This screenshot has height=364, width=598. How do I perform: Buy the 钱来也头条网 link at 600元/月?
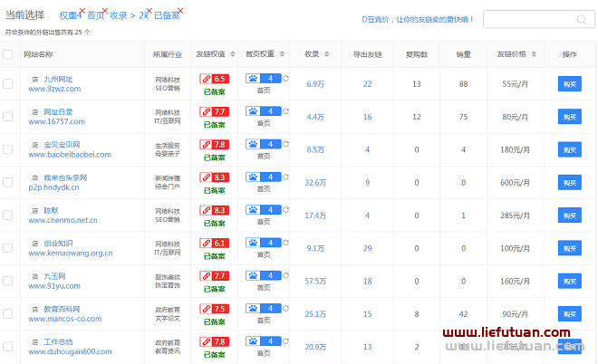pos(570,183)
